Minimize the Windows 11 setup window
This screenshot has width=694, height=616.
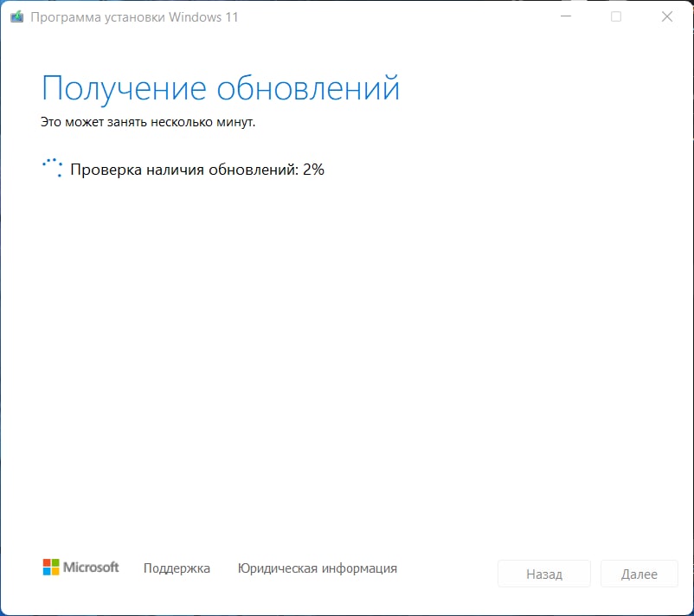pos(566,16)
